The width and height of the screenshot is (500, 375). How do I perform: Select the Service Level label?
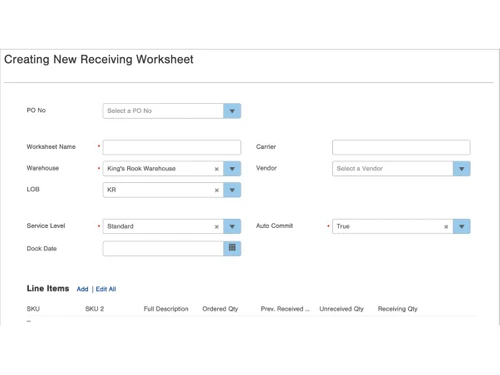pyautogui.click(x=46, y=226)
